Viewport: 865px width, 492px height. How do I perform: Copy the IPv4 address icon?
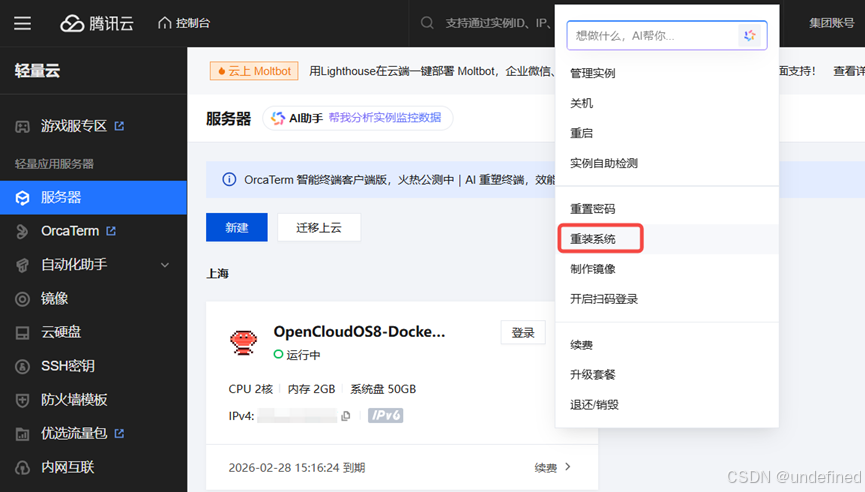[x=346, y=416]
